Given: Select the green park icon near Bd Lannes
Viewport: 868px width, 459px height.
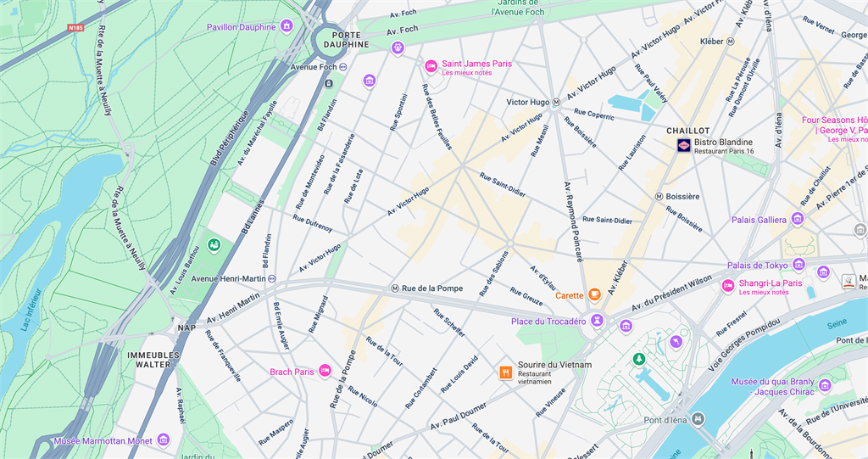Looking at the screenshot, I should [x=214, y=245].
